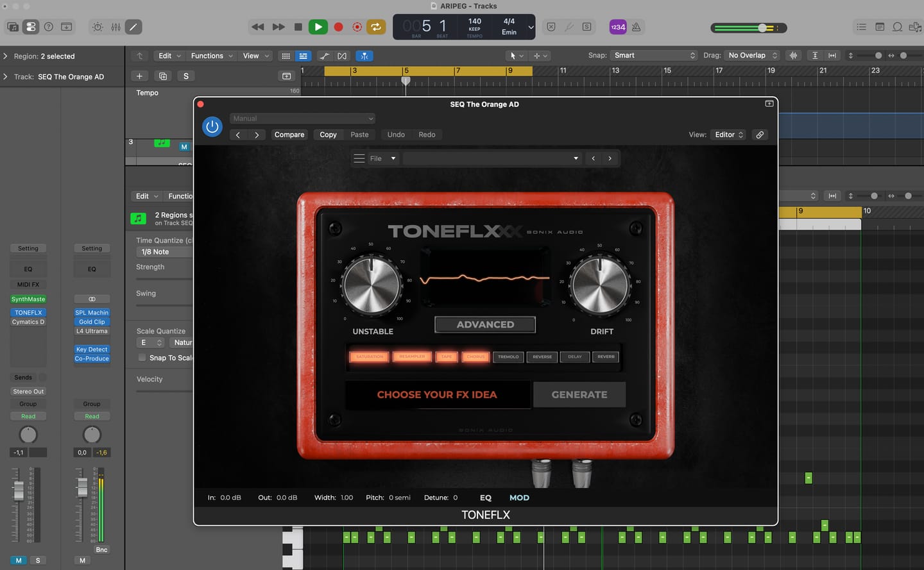Enable the REVERB effect button
The width and height of the screenshot is (924, 570).
606,357
